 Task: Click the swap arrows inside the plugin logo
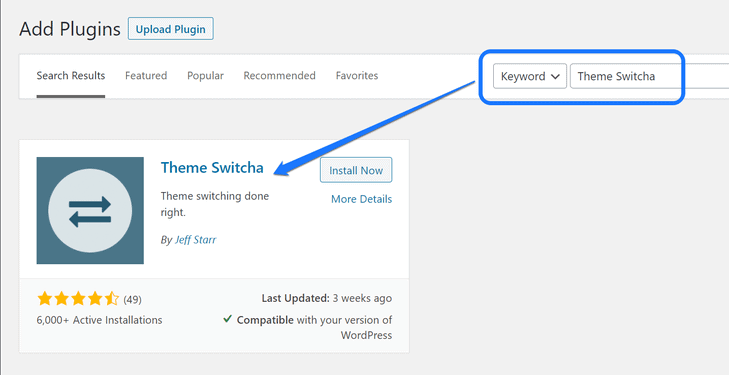click(x=90, y=211)
